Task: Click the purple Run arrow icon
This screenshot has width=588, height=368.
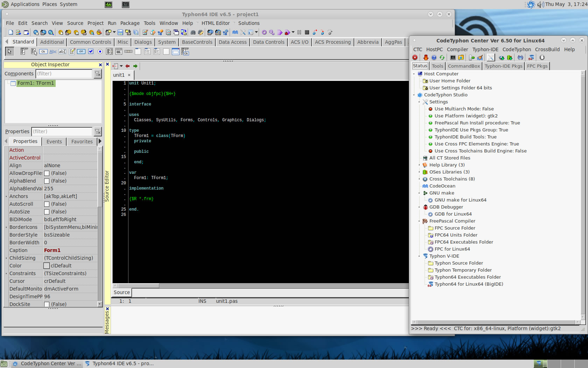Action: pos(280,32)
